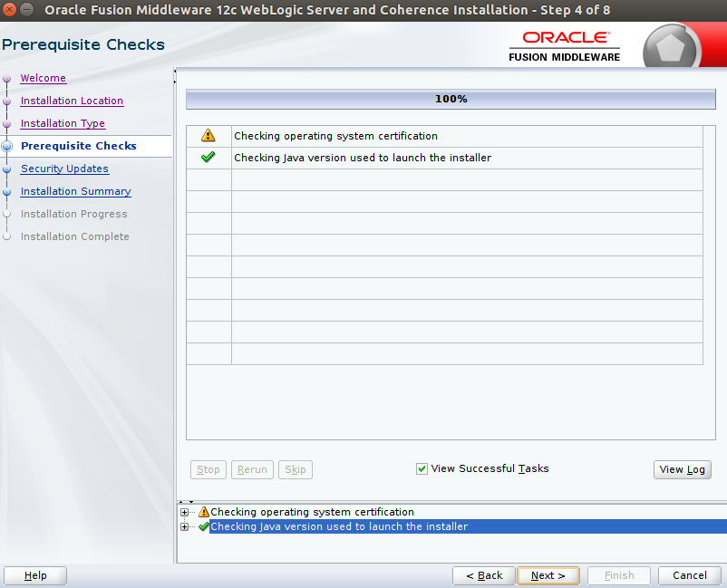Open the installation log with View Log
Image resolution: width=727 pixels, height=588 pixels.
(683, 469)
